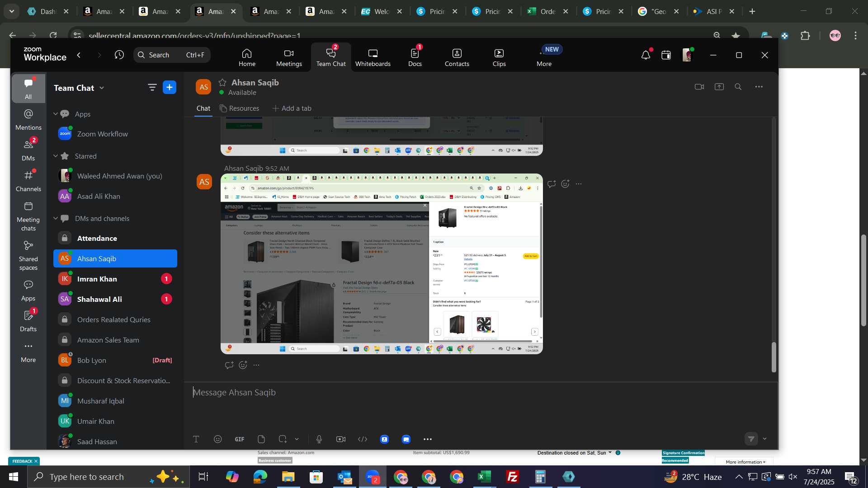Image resolution: width=868 pixels, height=488 pixels.
Task: Open a new Chrome tab
Action: [x=752, y=12]
